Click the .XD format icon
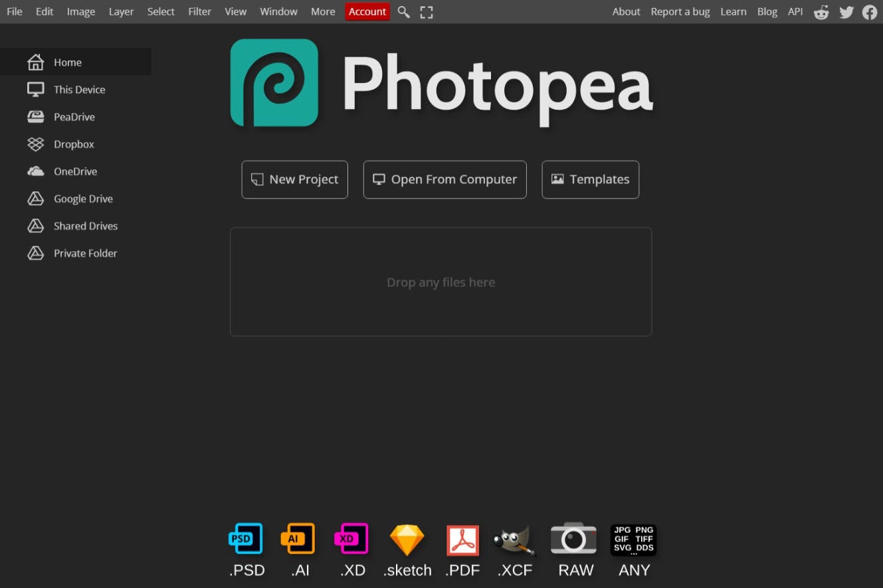Image resolution: width=883 pixels, height=588 pixels. click(x=351, y=539)
